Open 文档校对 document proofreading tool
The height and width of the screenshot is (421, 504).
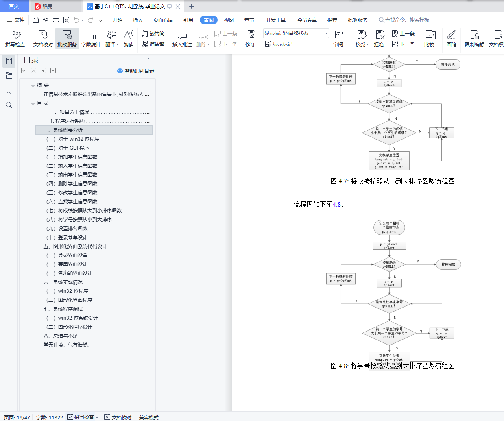(x=43, y=38)
